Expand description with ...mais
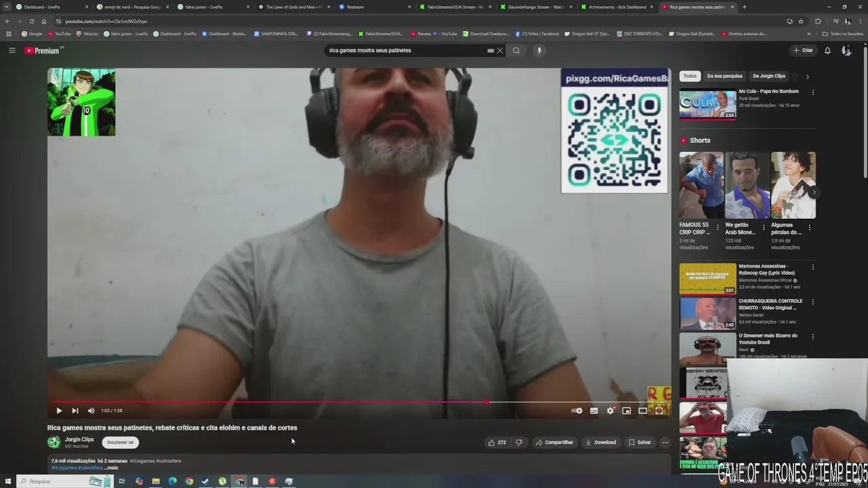Image resolution: width=868 pixels, height=488 pixels. coord(111,468)
